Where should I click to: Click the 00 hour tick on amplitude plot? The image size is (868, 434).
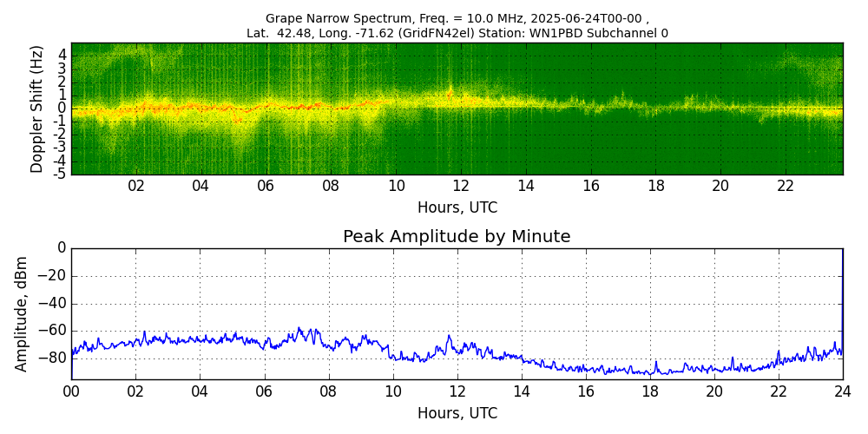pyautogui.click(x=71, y=391)
